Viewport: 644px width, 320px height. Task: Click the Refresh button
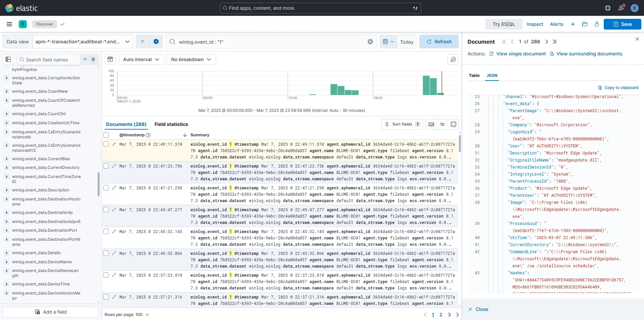click(x=439, y=42)
